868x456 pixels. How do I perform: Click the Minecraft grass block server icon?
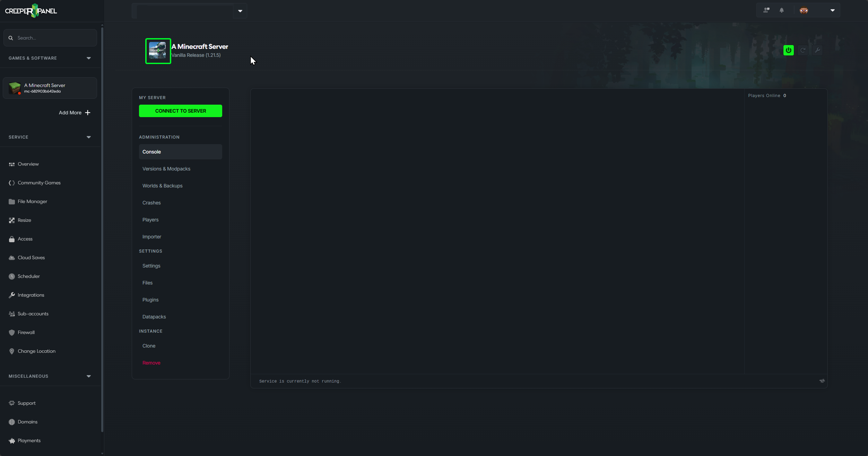pyautogui.click(x=15, y=88)
